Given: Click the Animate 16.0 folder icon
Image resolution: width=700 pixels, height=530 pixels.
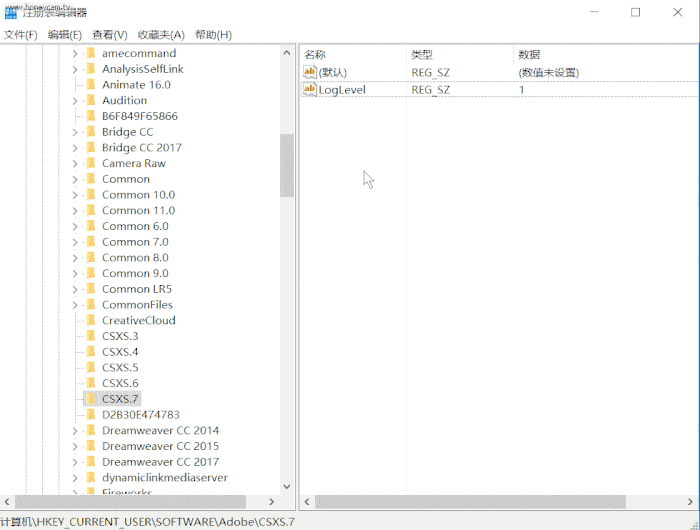Looking at the screenshot, I should coord(91,84).
